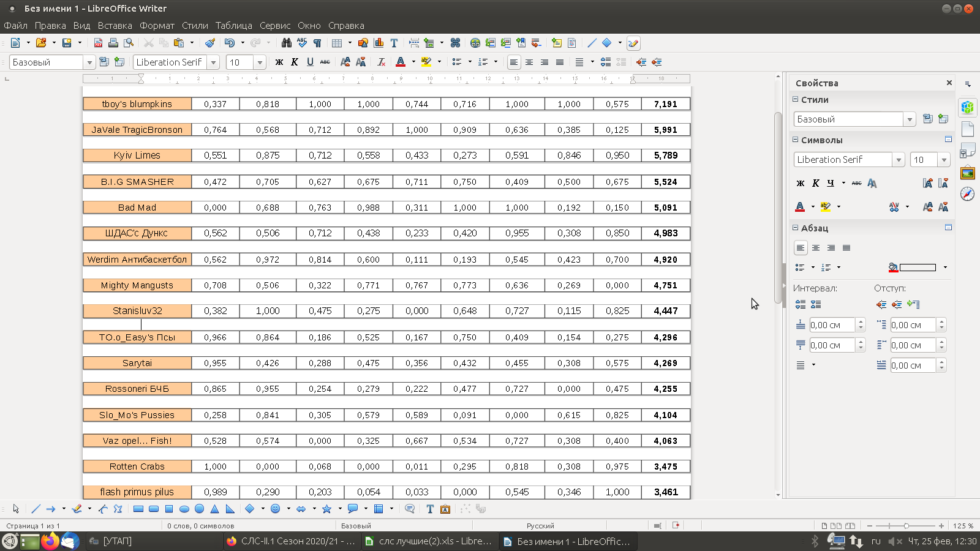
Task: Toggle center alignment in sidebar Абзац section
Action: pos(816,248)
